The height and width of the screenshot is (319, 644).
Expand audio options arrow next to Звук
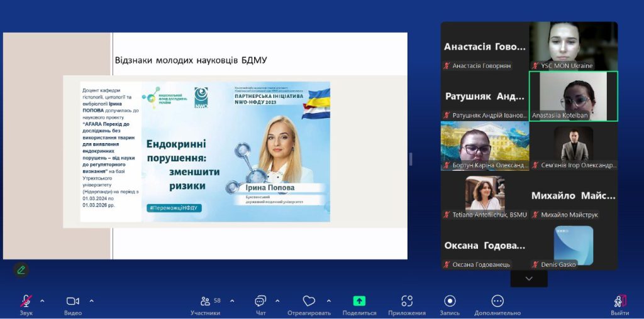click(42, 301)
